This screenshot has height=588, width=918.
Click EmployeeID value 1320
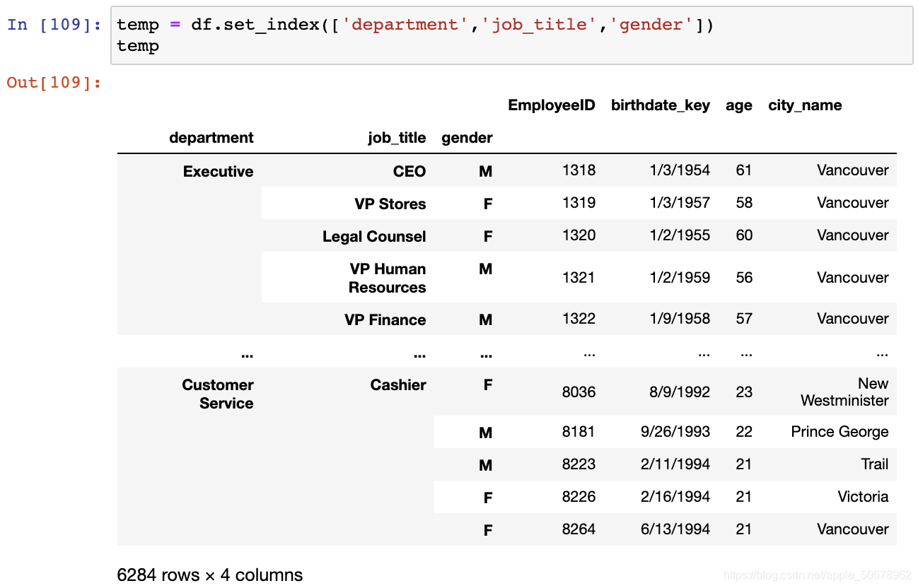pos(579,235)
